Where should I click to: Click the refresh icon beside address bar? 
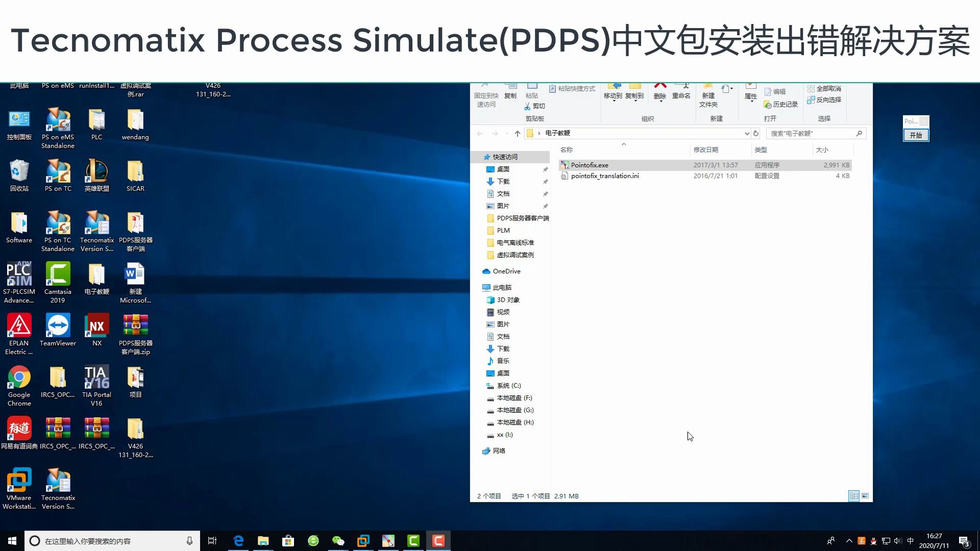pyautogui.click(x=756, y=134)
